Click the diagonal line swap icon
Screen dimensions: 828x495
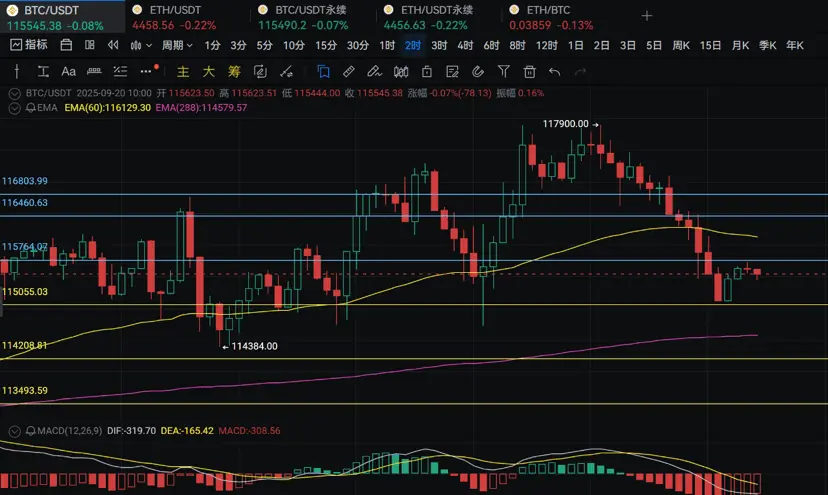coord(286,71)
